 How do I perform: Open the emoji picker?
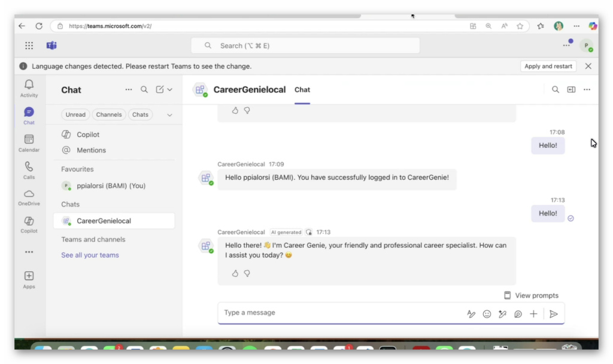coord(487,314)
